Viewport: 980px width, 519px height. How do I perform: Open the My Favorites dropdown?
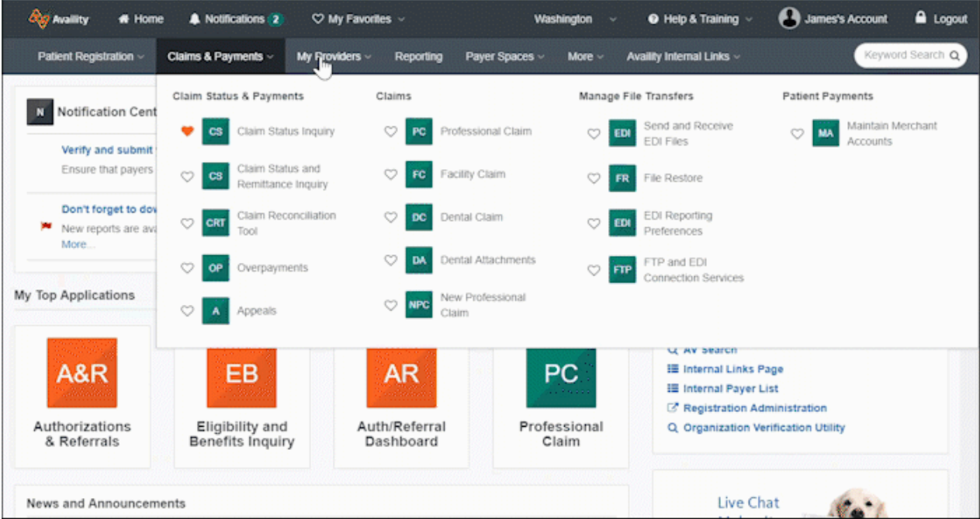tap(358, 19)
